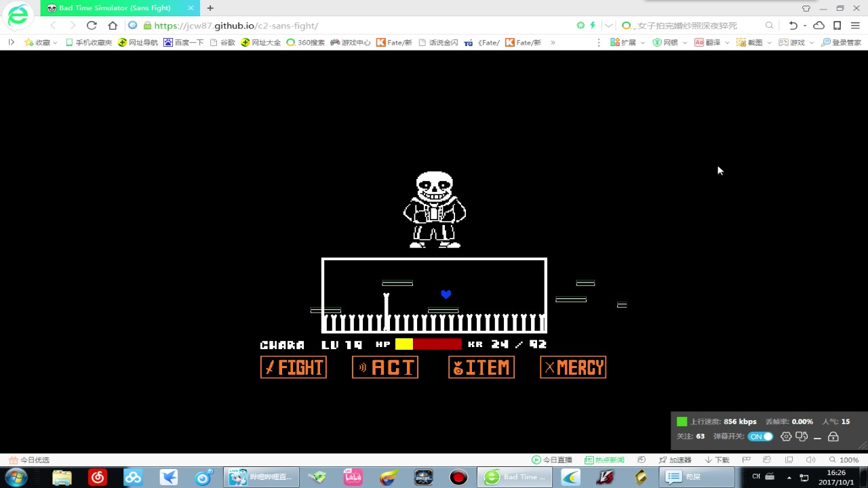
Task: Click 今日直播 in the status bar
Action: [x=552, y=460]
